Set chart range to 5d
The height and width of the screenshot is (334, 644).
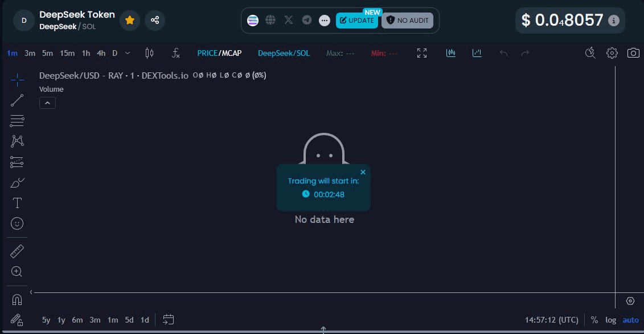(129, 320)
